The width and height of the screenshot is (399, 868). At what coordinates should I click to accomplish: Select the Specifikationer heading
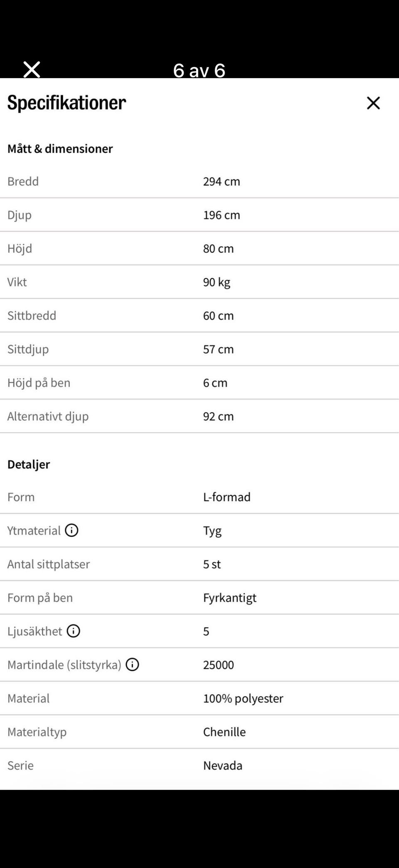click(66, 103)
